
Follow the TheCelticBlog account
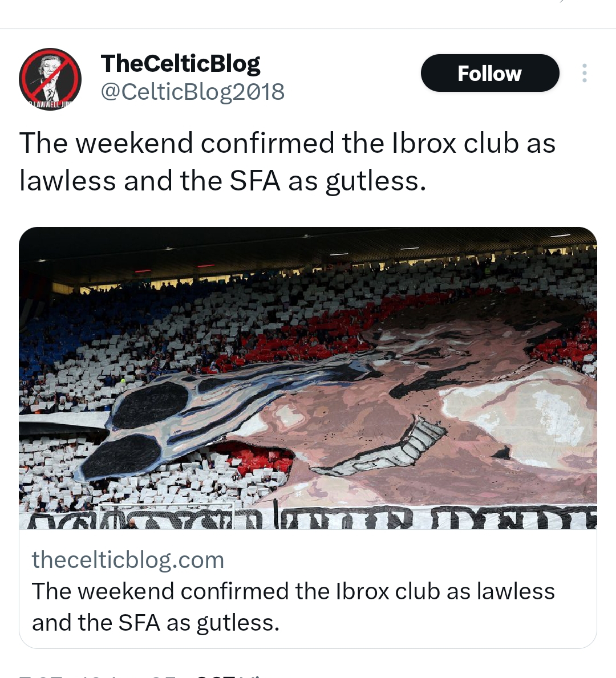490,73
